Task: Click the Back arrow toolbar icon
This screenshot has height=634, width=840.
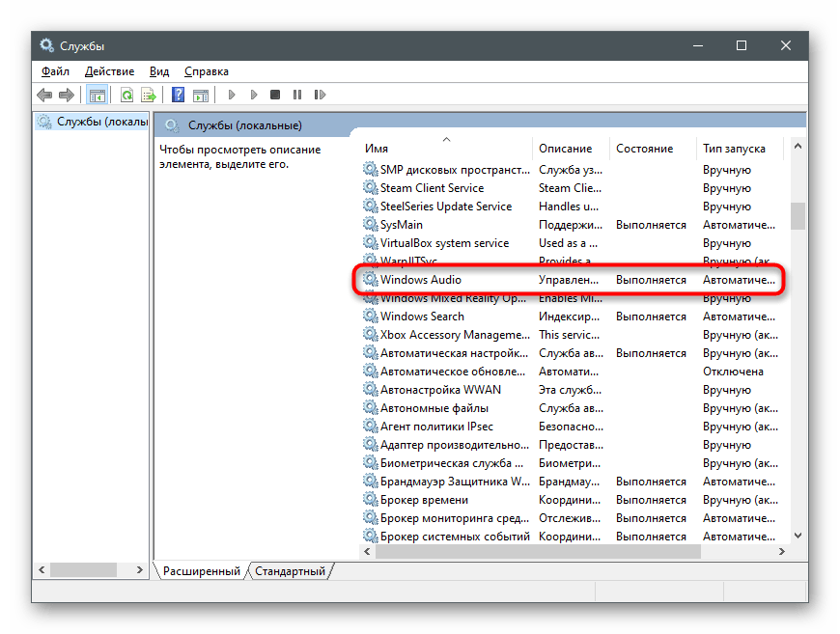Action: click(44, 96)
